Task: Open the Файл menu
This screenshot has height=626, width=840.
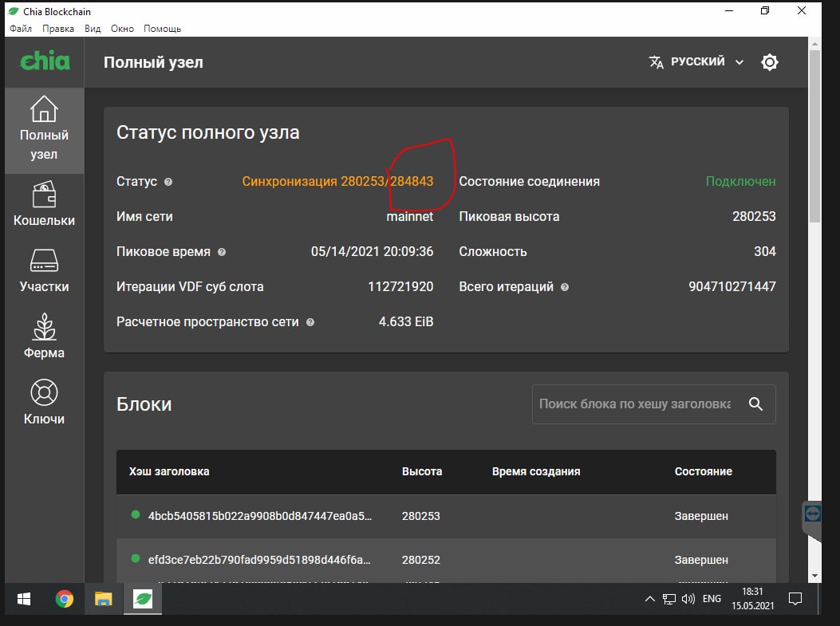Action: [x=21, y=29]
